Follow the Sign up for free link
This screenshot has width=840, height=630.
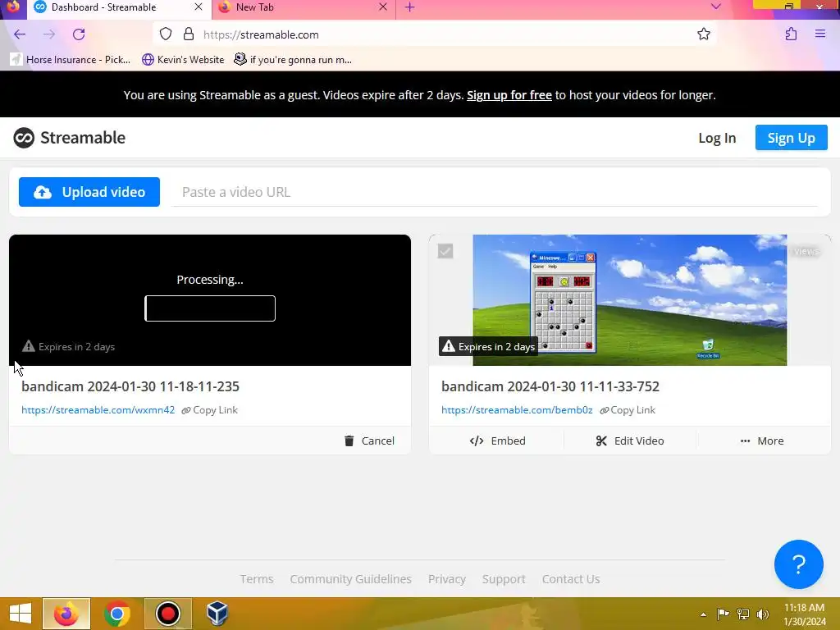pyautogui.click(x=509, y=95)
